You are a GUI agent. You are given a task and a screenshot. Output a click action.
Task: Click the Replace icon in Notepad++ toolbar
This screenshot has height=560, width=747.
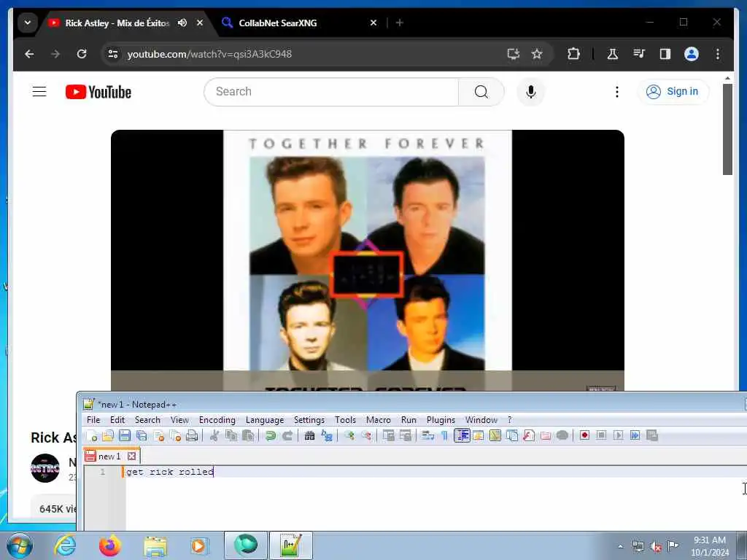tap(327, 436)
